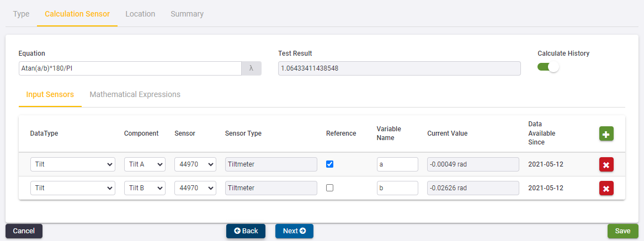
Task: Click the Cancel button
Action: point(24,231)
